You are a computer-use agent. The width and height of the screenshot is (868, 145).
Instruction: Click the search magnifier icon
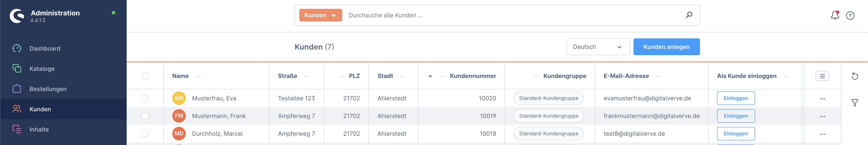click(689, 15)
